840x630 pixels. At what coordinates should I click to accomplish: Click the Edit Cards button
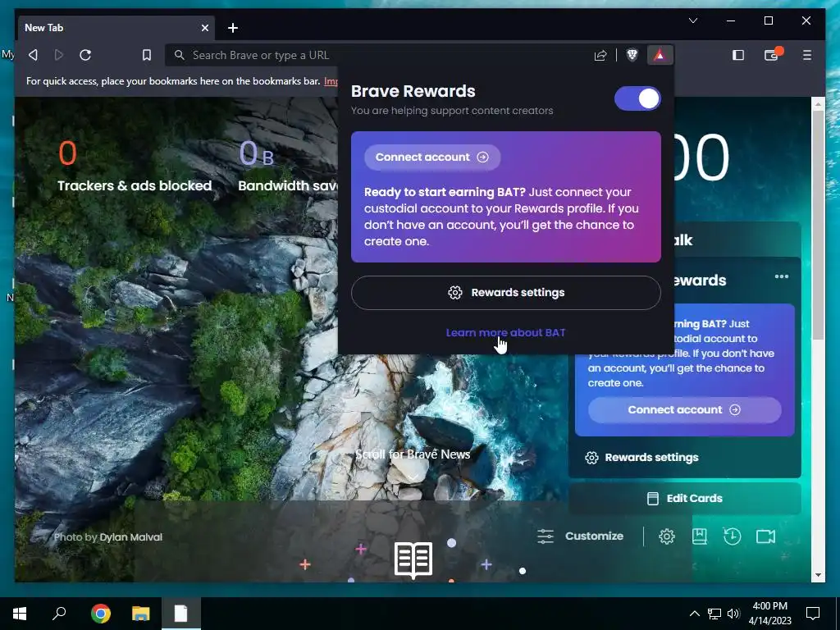click(685, 498)
